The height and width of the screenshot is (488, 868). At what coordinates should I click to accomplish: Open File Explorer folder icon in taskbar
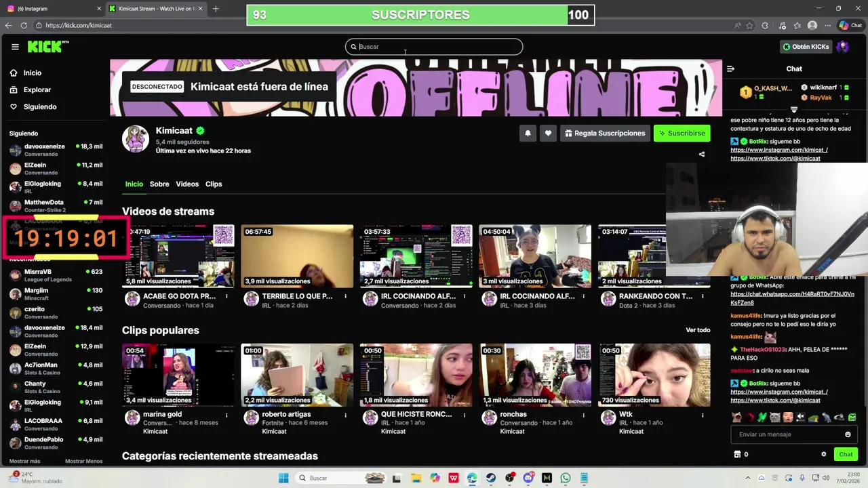pos(416,478)
